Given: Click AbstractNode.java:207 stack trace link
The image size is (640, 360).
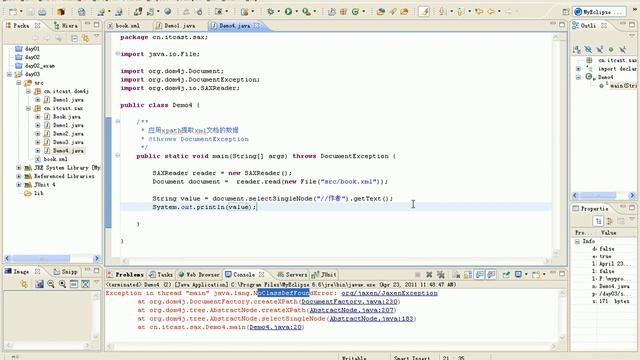Looking at the screenshot, I should [x=351, y=310].
